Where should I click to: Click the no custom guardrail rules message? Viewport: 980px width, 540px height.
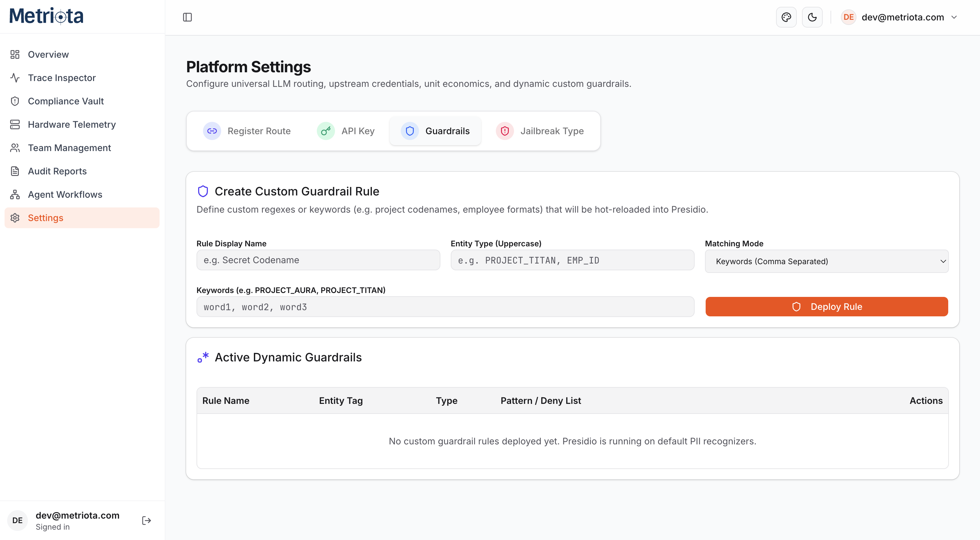(x=572, y=441)
